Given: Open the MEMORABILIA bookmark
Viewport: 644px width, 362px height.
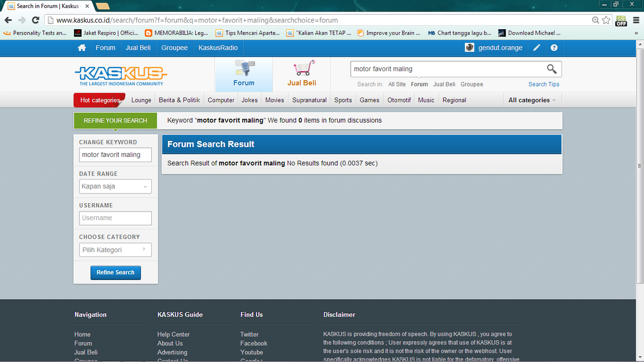Looking at the screenshot, I should pos(177,33).
